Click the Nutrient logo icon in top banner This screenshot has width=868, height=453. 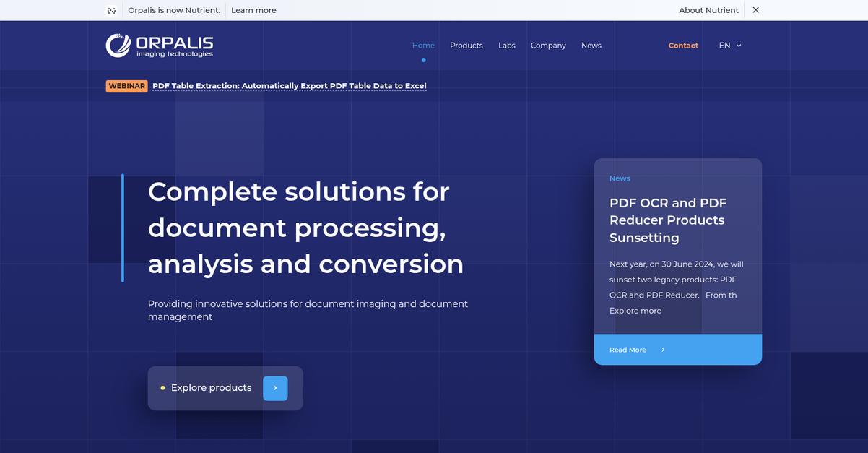(x=111, y=10)
